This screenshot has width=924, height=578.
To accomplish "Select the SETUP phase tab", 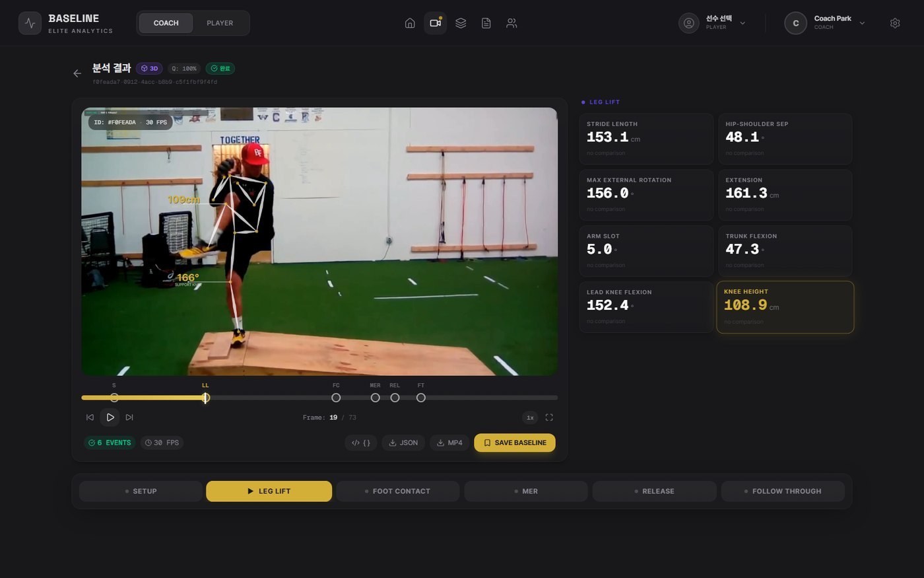I will [141, 491].
